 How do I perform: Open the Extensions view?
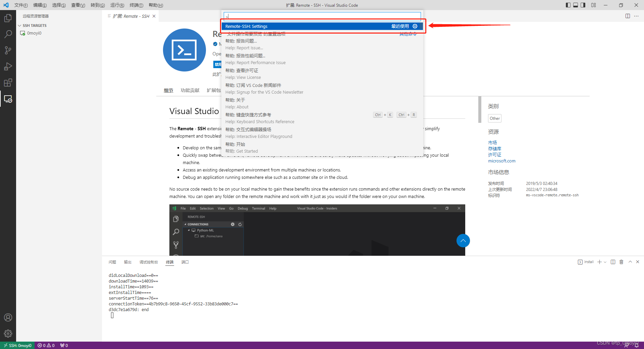(x=8, y=83)
